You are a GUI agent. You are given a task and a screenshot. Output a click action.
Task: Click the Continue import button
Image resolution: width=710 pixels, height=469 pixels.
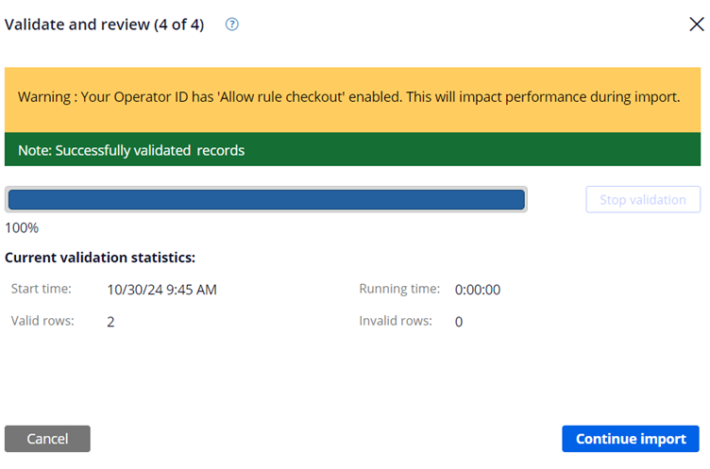(x=630, y=438)
